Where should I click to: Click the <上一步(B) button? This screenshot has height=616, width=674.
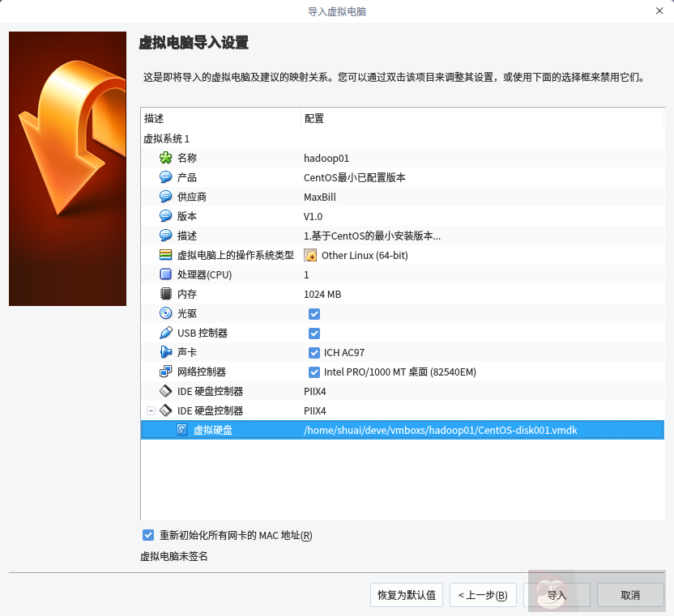[483, 595]
